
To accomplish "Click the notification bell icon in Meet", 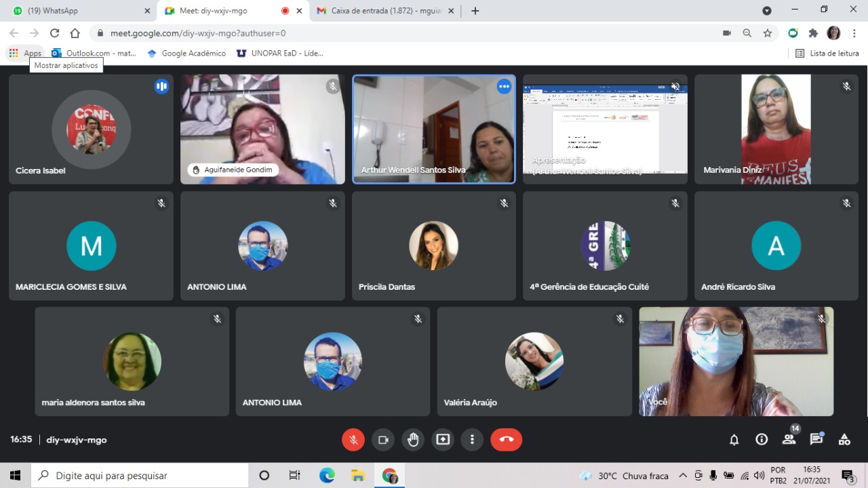I will [734, 440].
